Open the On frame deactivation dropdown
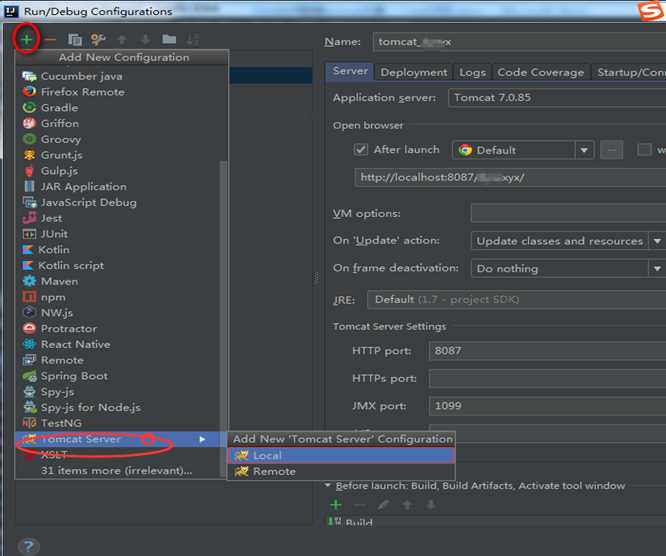 click(x=568, y=268)
